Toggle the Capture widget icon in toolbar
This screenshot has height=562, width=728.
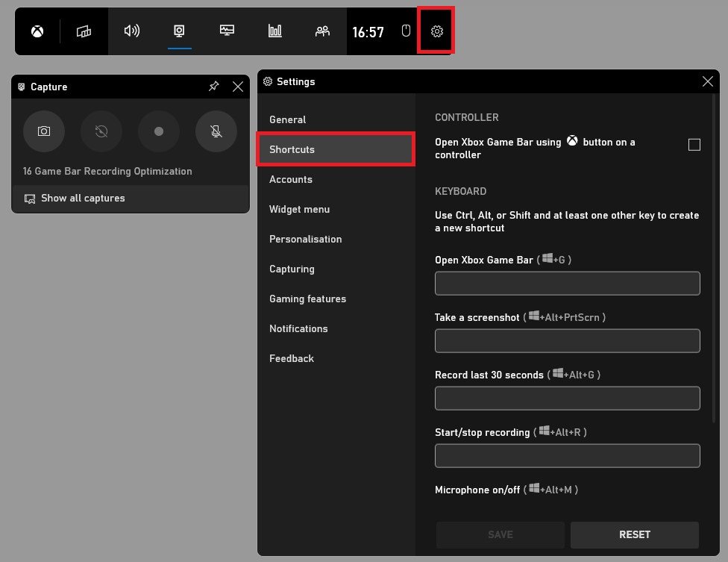(x=180, y=31)
